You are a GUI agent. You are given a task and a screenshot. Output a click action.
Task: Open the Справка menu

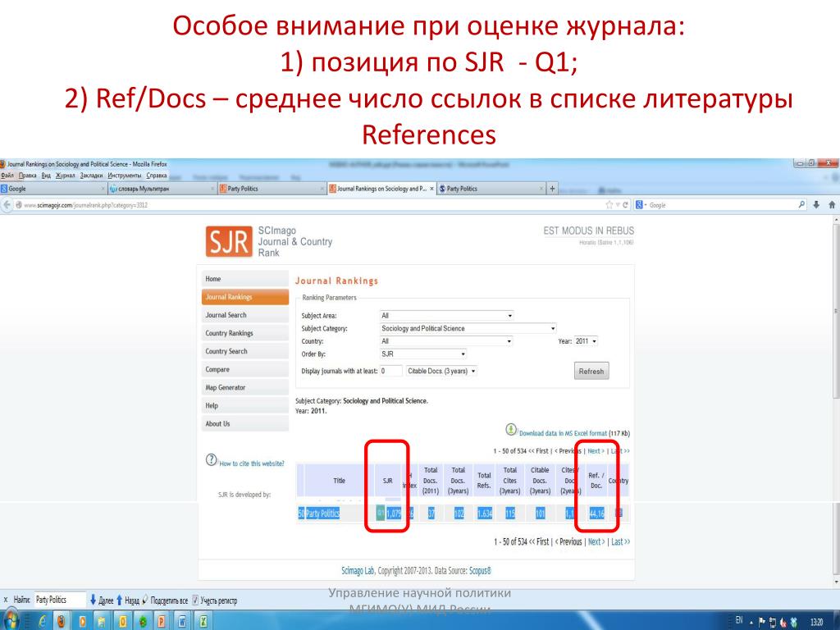[157, 176]
